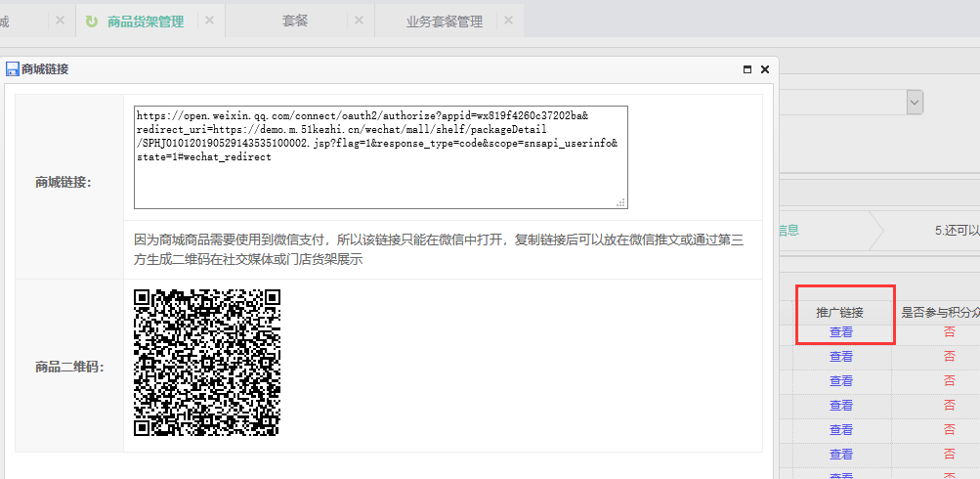The width and height of the screenshot is (980, 479).
Task: Close the 业务套餐管理 tab
Action: [508, 21]
